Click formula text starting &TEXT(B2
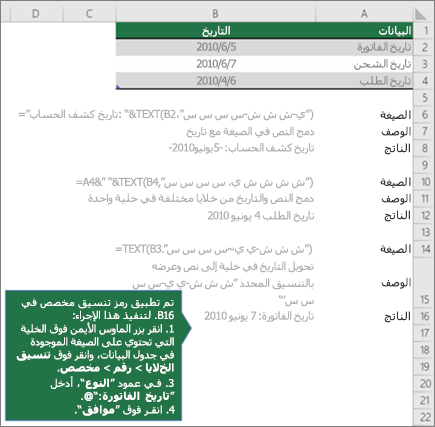435x427 pixels. (x=166, y=115)
